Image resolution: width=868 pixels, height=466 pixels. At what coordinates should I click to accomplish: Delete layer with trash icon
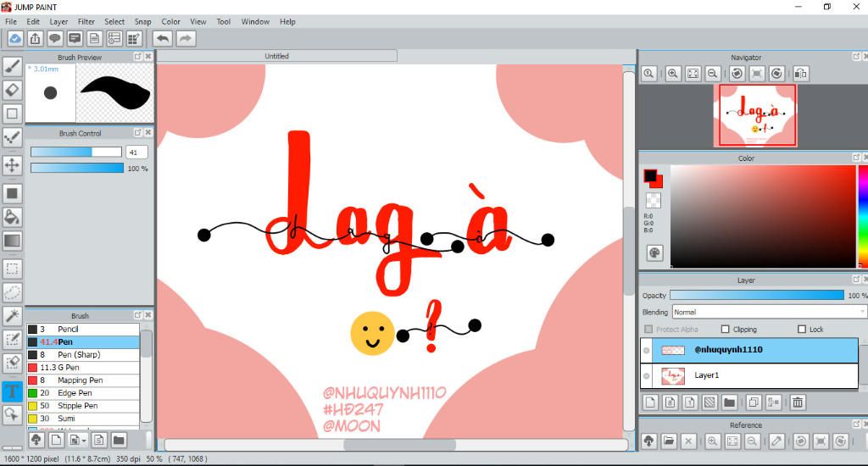coord(797,402)
